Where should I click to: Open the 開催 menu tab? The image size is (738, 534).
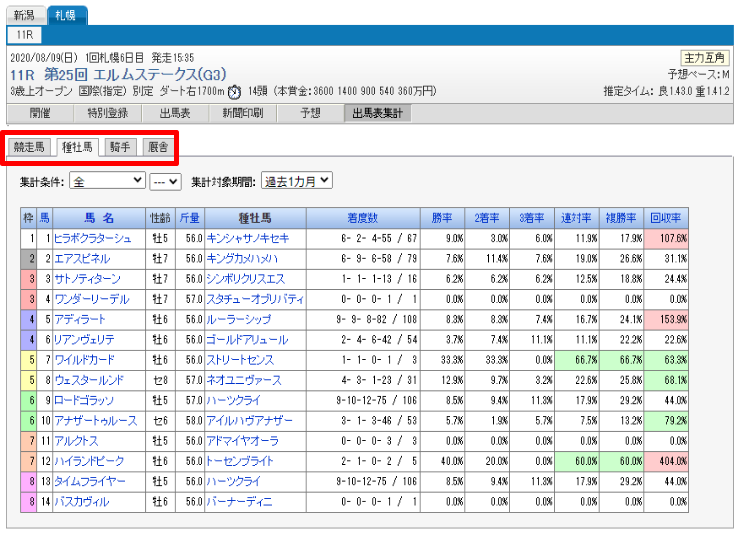point(40,113)
